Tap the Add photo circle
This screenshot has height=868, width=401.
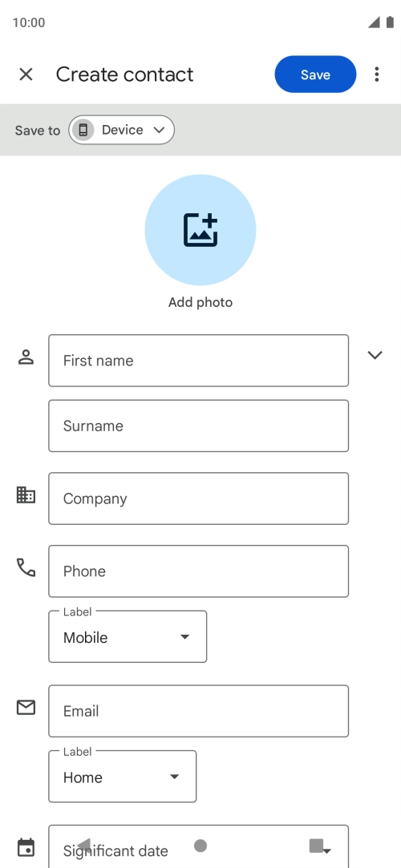[200, 230]
